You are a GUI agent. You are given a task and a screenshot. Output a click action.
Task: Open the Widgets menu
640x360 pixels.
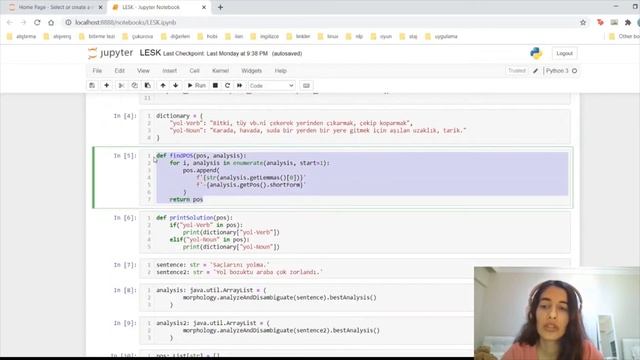(251, 71)
